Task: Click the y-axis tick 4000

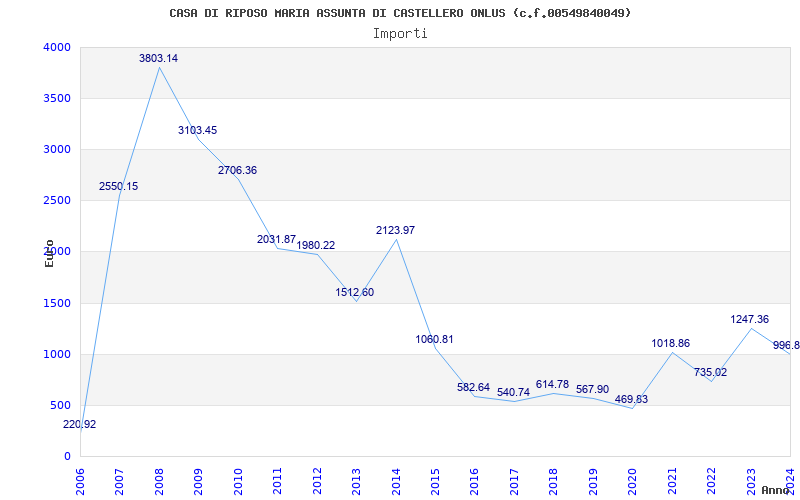Action: [x=55, y=47]
